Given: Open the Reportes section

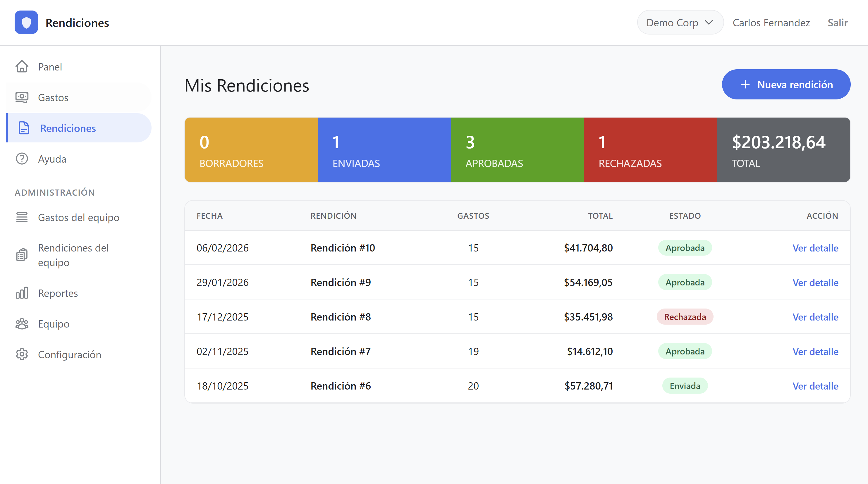Looking at the screenshot, I should (x=78, y=293).
